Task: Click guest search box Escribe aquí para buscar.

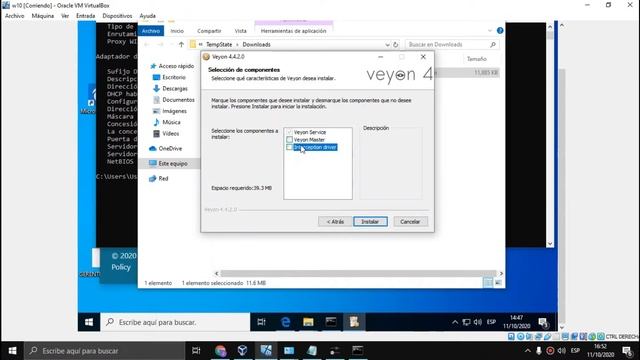Action: 175,322
